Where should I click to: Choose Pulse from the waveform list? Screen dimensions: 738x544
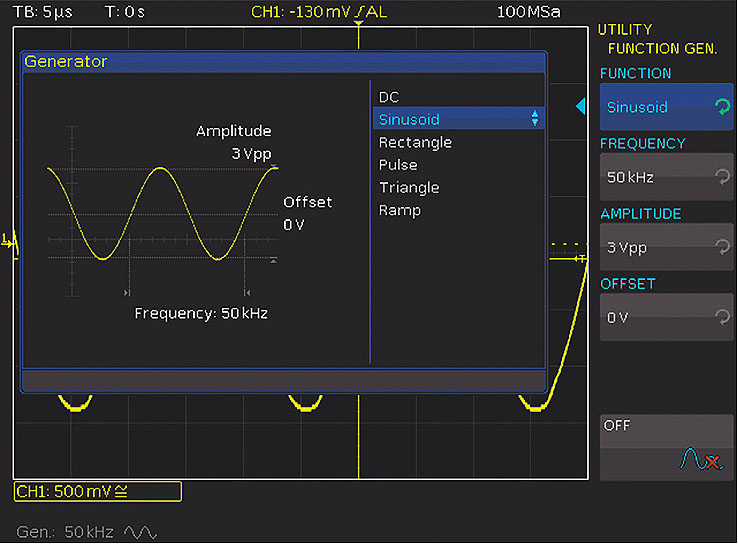coord(398,165)
